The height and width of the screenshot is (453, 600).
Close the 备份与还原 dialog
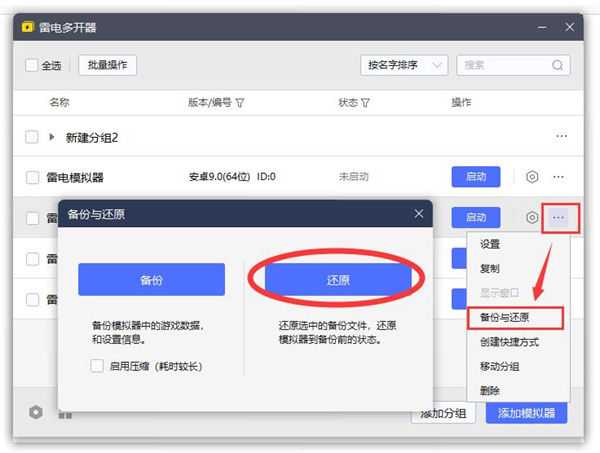(x=419, y=214)
